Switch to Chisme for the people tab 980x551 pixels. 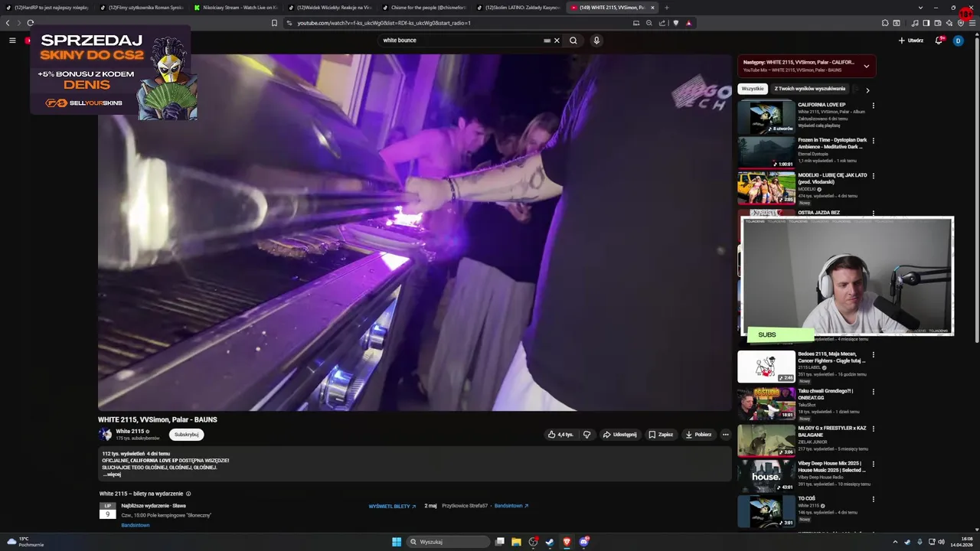click(424, 8)
